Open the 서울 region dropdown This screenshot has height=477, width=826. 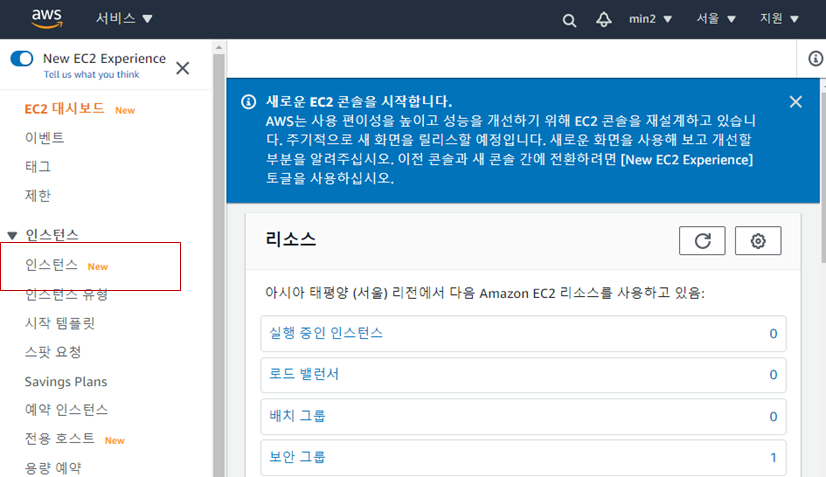(715, 19)
